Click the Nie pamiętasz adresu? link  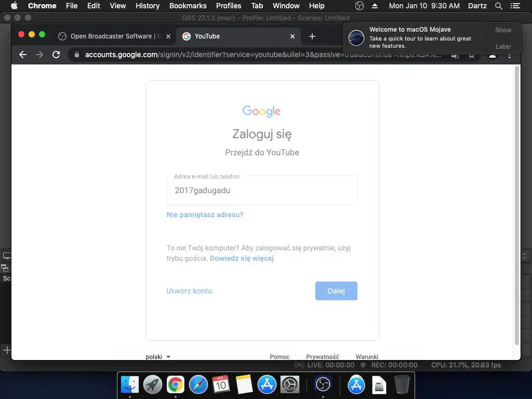205,215
